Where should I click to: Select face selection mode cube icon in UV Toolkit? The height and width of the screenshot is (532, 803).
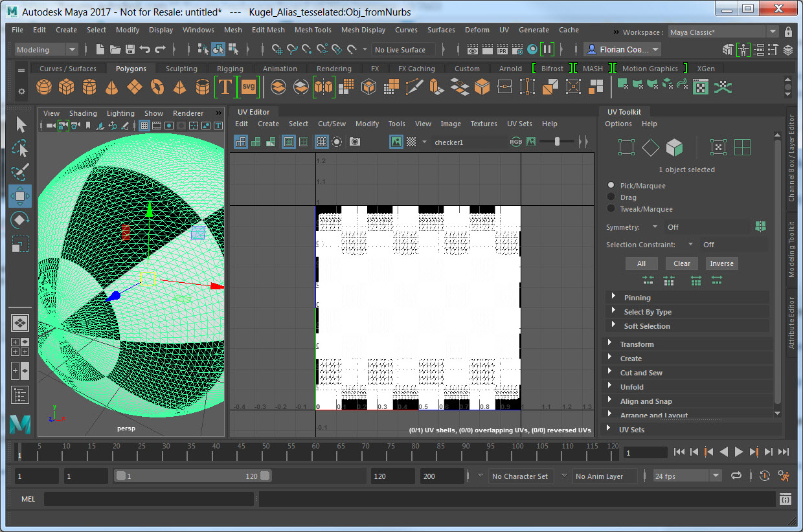click(674, 147)
